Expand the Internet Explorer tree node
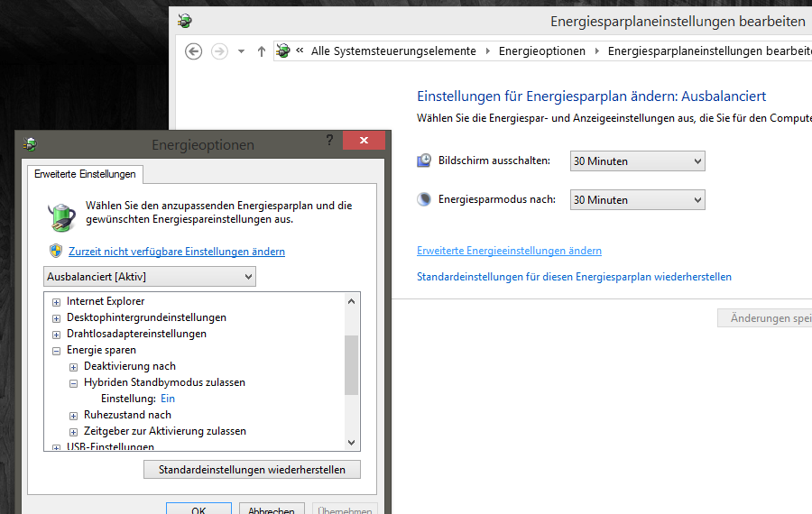The image size is (812, 514). pos(57,302)
